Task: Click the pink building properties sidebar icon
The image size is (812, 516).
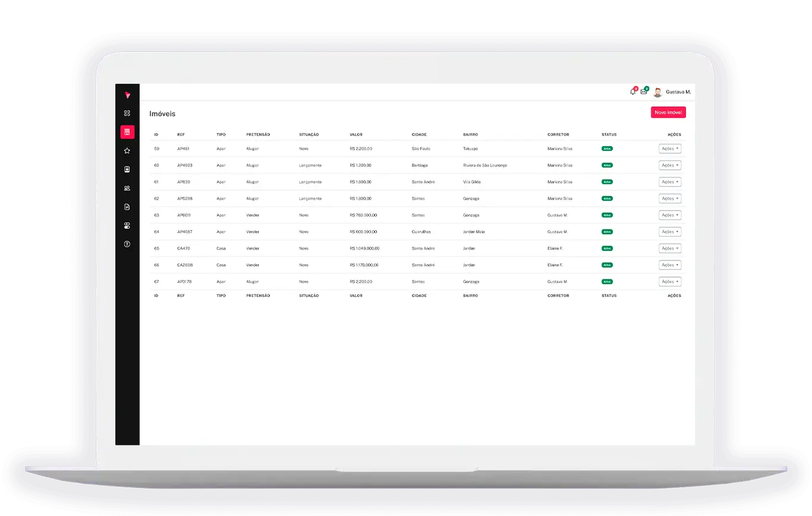Action: coord(127,132)
